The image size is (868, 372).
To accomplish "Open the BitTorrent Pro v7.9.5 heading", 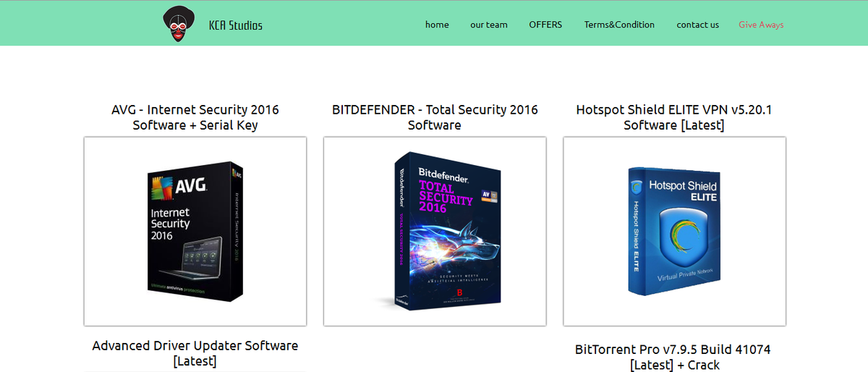I will [674, 358].
